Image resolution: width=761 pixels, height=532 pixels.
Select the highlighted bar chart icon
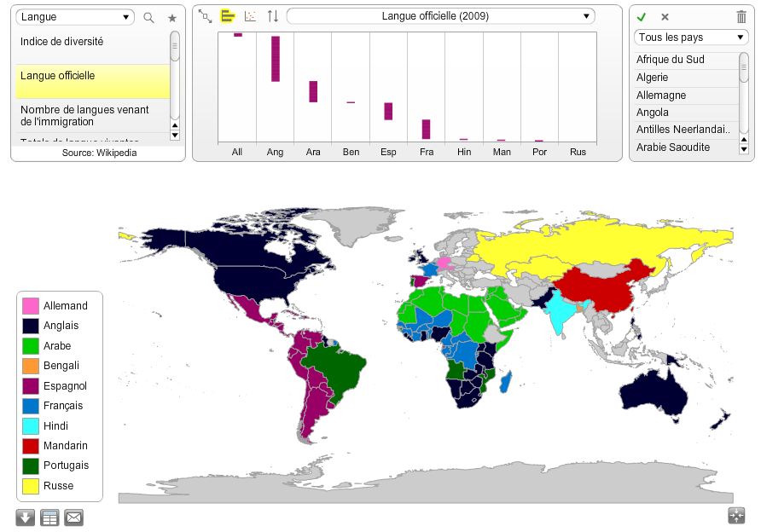[x=228, y=16]
